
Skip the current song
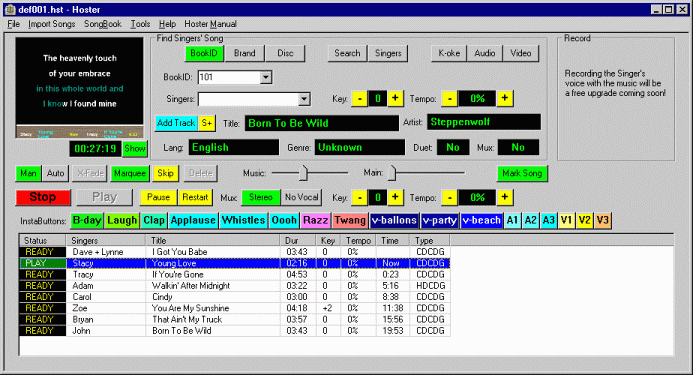point(165,173)
